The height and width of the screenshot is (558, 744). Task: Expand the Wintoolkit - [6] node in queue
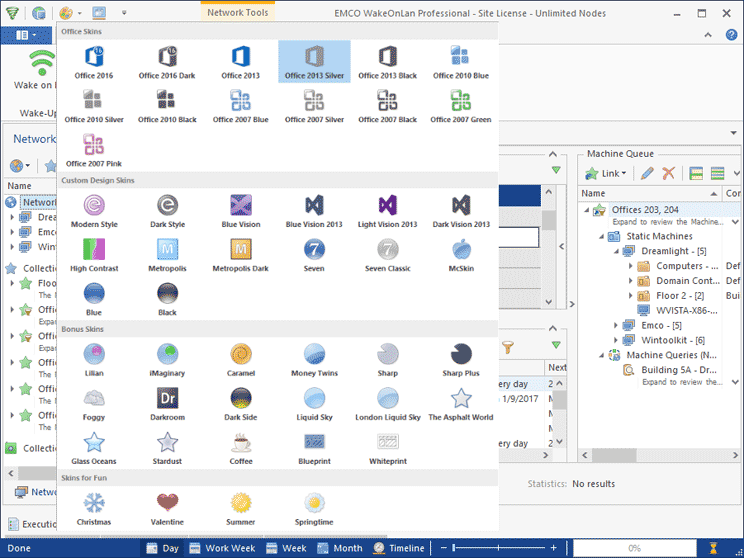[x=617, y=340]
